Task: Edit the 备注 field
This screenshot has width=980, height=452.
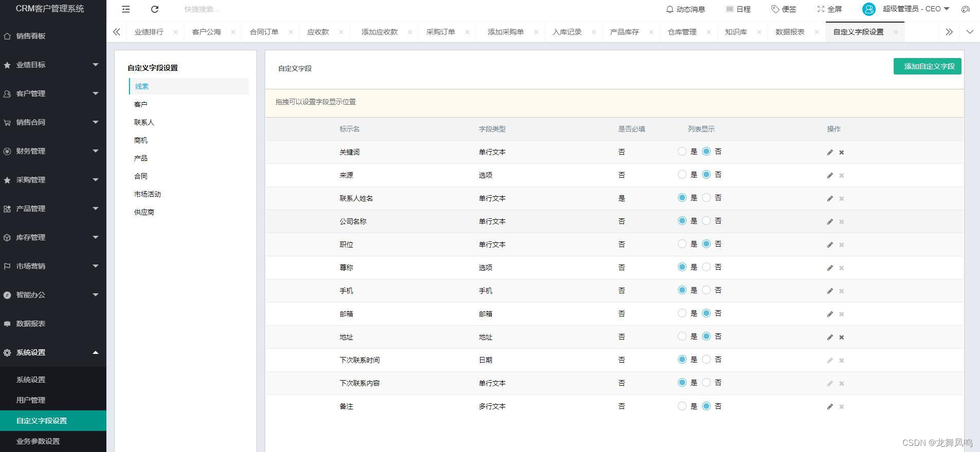Action: pyautogui.click(x=830, y=407)
